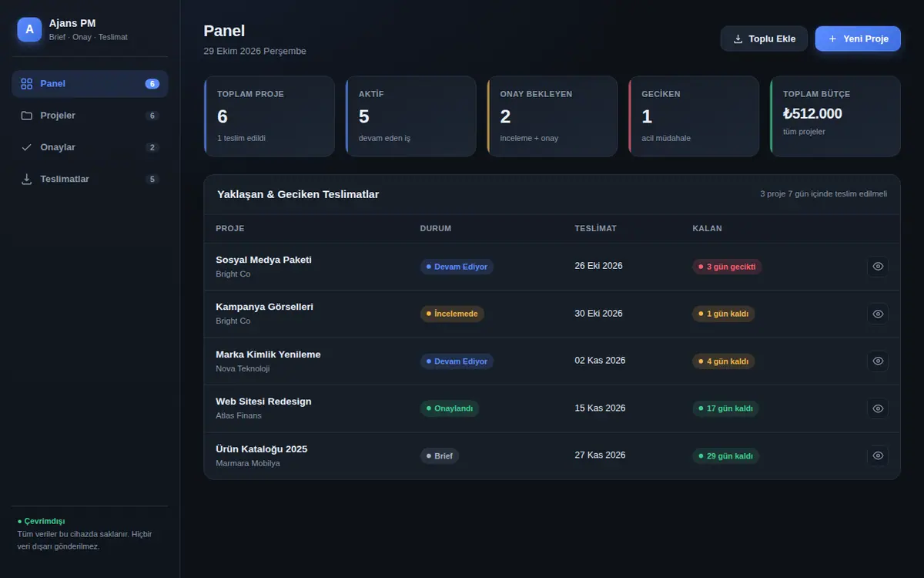Image resolution: width=924 pixels, height=578 pixels.
Task: Click the '17 gün kaldı' badge
Action: coord(726,408)
